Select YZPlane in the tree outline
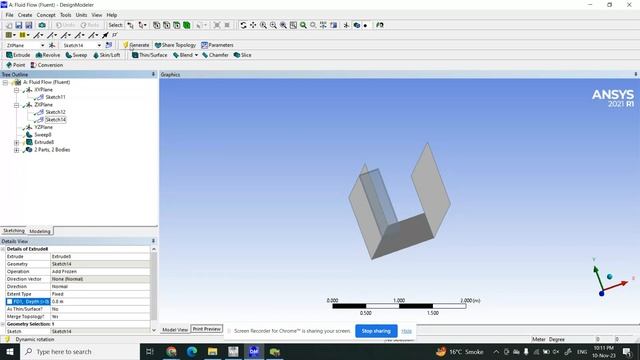This screenshot has width=640, height=360. pyautogui.click(x=43, y=127)
